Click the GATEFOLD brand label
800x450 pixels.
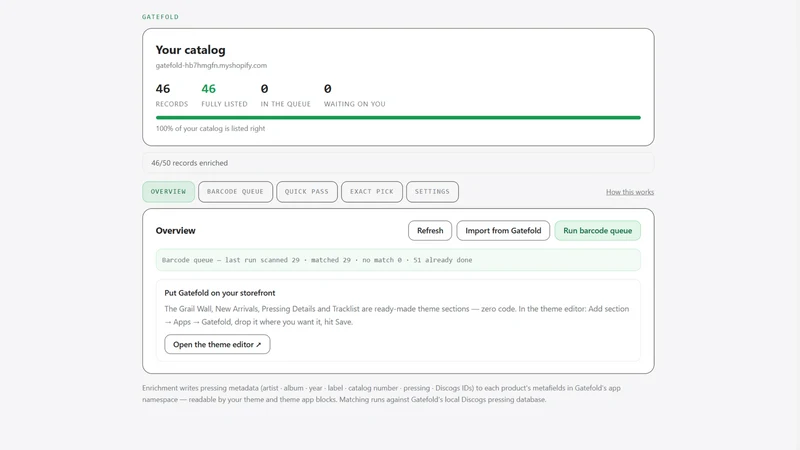coord(160,17)
